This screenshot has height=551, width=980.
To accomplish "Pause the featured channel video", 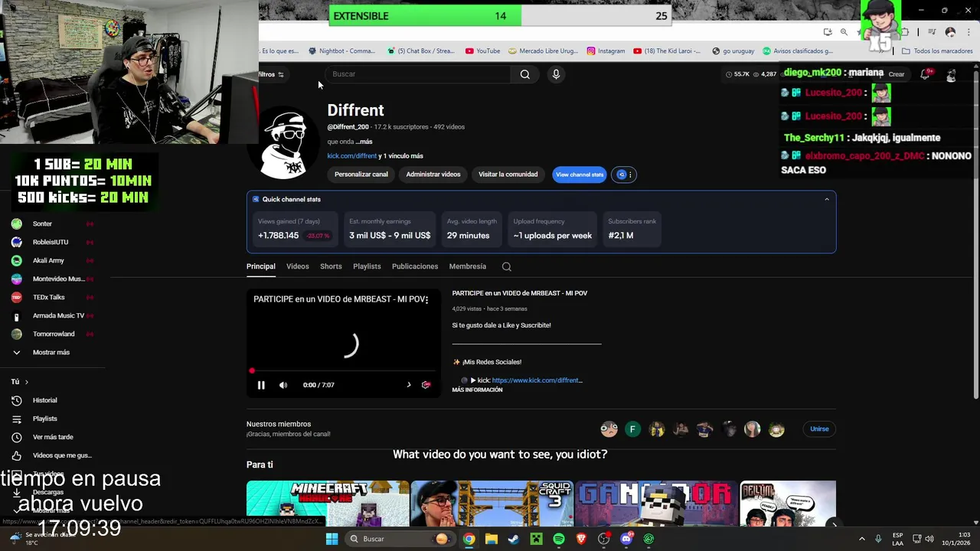I will 261,385.
